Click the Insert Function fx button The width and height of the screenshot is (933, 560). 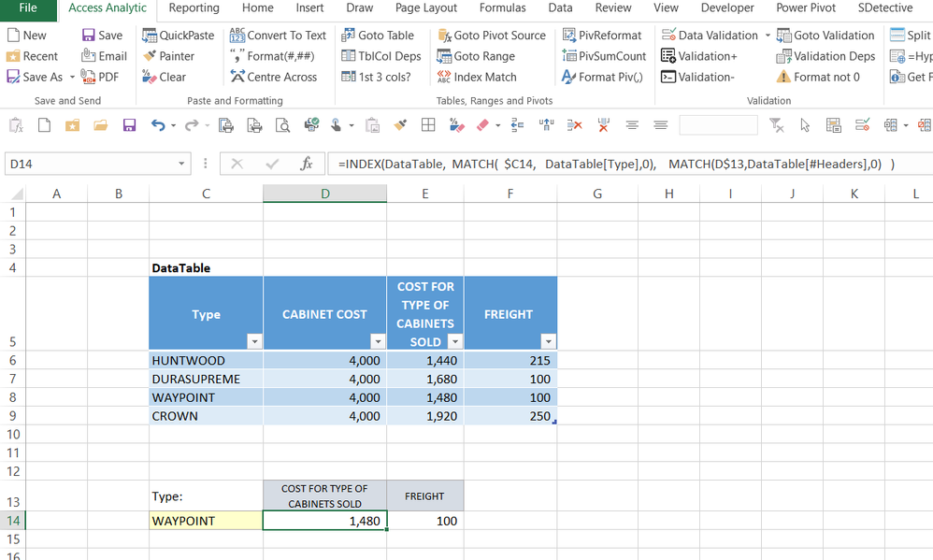[307, 164]
